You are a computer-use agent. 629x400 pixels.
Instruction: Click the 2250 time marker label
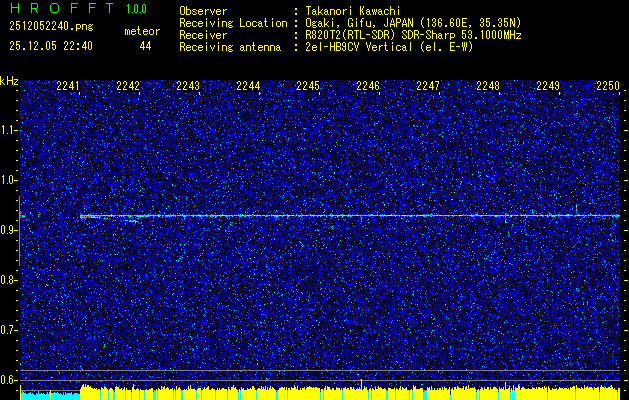608,86
